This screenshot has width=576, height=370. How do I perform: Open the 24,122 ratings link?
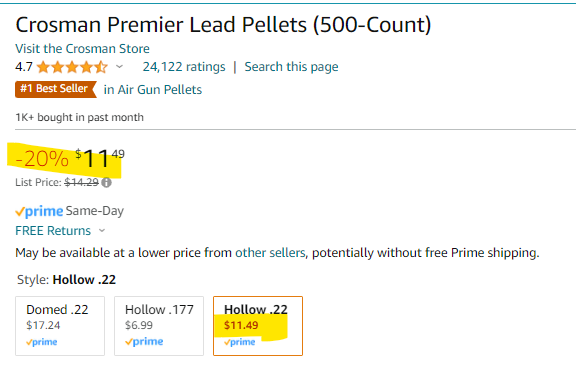click(x=184, y=67)
